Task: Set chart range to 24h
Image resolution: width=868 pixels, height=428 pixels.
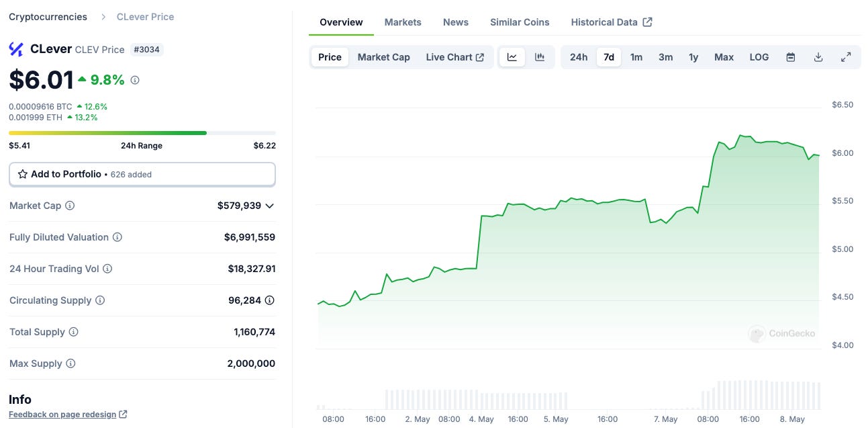Action: tap(579, 57)
